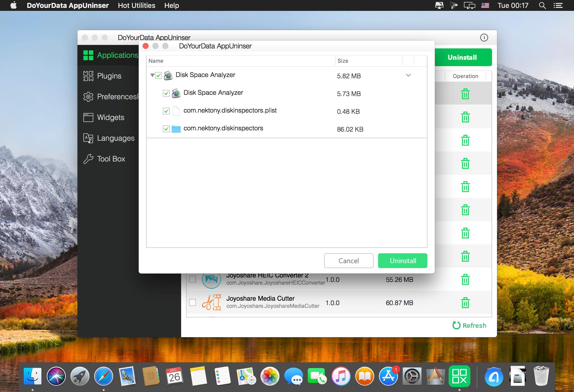Collapse the Disk Space Analyzer disclosure triangle

152,75
